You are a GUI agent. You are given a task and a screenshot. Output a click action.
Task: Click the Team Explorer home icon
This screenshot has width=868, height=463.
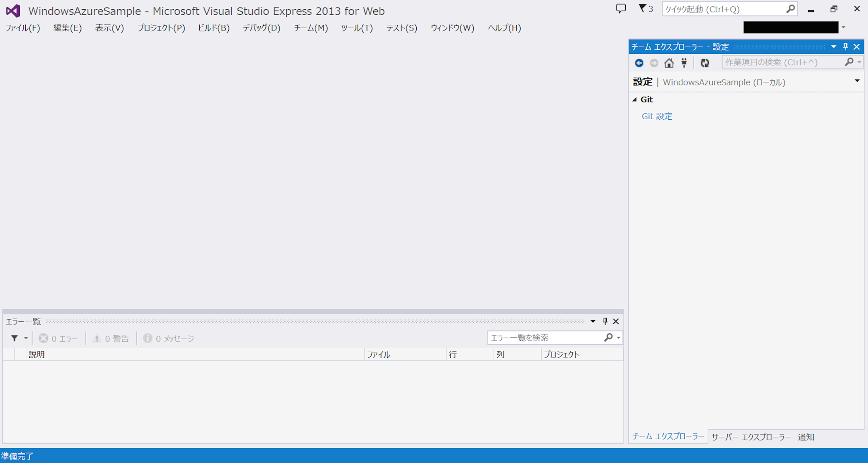(x=669, y=63)
